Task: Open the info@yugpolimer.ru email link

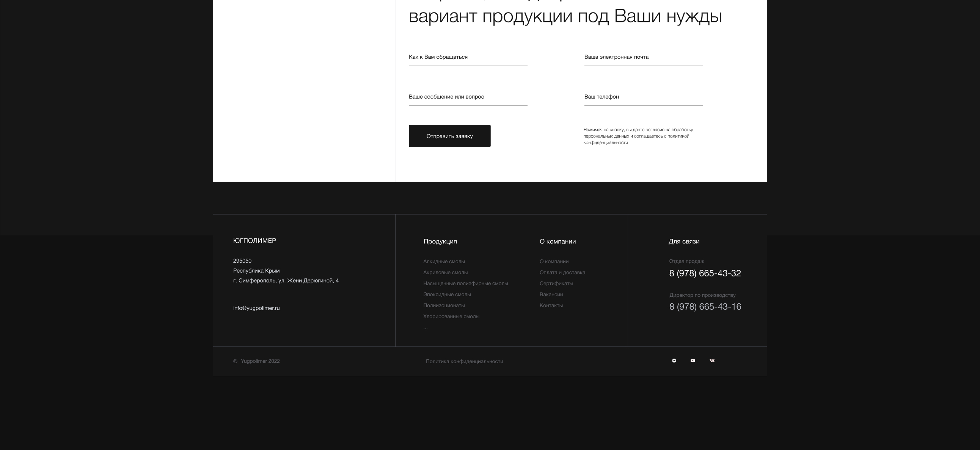Action: tap(256, 309)
